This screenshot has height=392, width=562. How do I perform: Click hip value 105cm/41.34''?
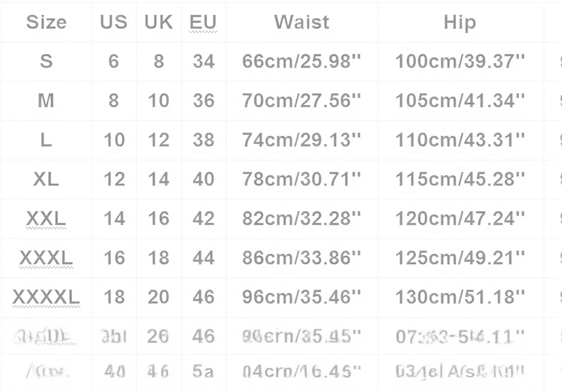pyautogui.click(x=460, y=100)
